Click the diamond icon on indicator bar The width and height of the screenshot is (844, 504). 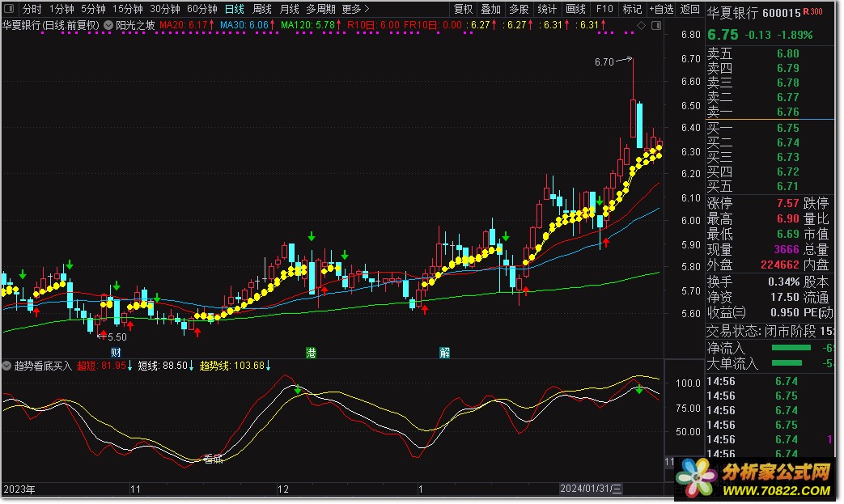point(641,25)
